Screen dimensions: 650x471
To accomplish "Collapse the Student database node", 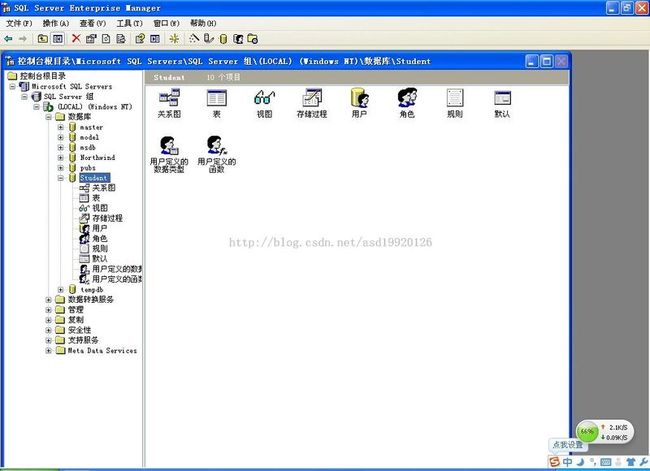I will pos(61,178).
